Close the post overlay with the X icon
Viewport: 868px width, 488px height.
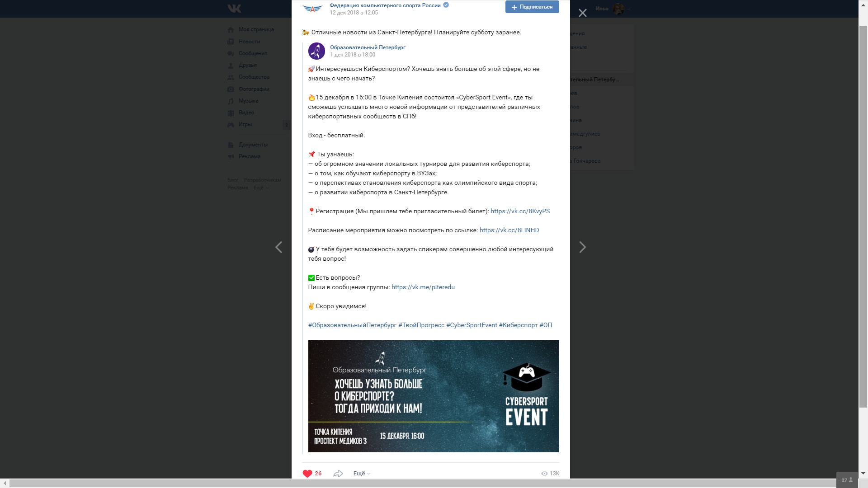[583, 13]
